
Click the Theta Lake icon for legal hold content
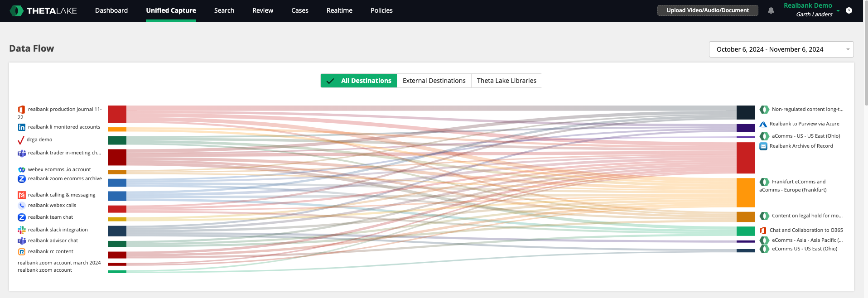tap(764, 216)
